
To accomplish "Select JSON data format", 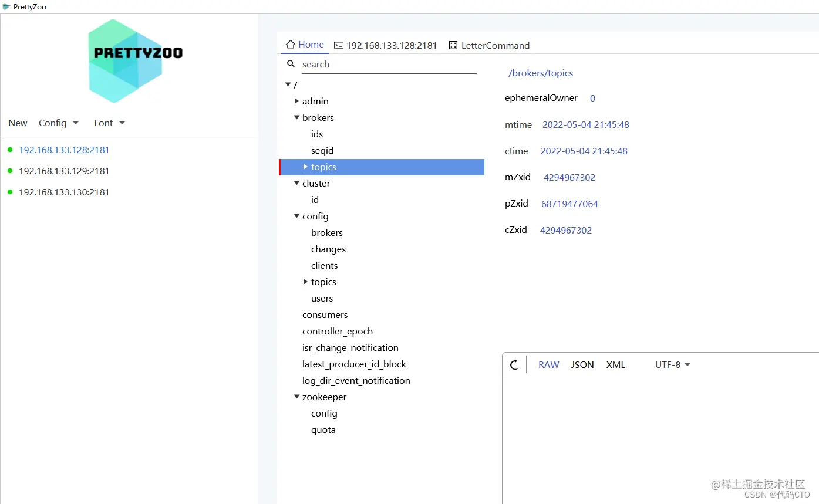I will tap(582, 364).
